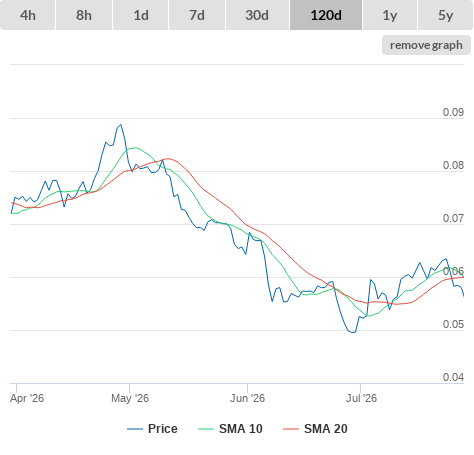474x455 pixels.
Task: Click the May '26 x-axis label
Action: [x=130, y=398]
